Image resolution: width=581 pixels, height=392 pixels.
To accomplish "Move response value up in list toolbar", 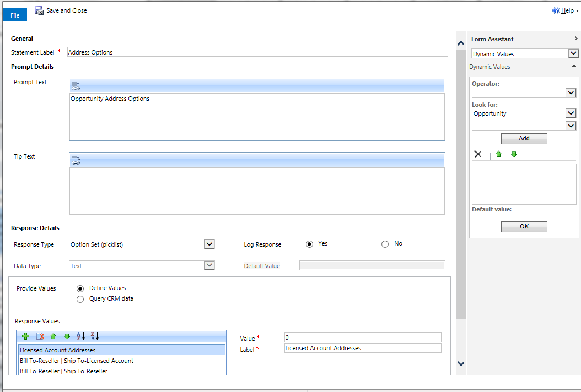I will coord(53,336).
